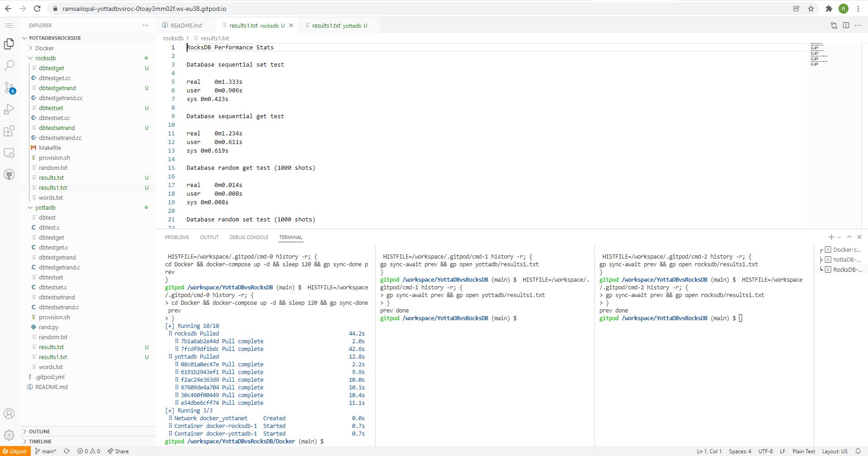
Task: Open the Manage settings gear
Action: pos(9,435)
